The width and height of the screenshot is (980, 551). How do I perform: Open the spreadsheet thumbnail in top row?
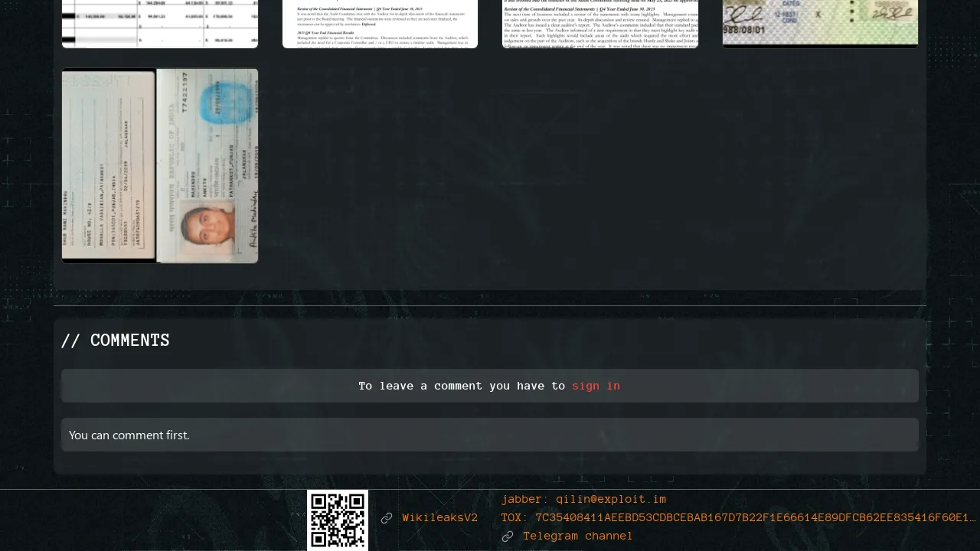click(x=160, y=24)
